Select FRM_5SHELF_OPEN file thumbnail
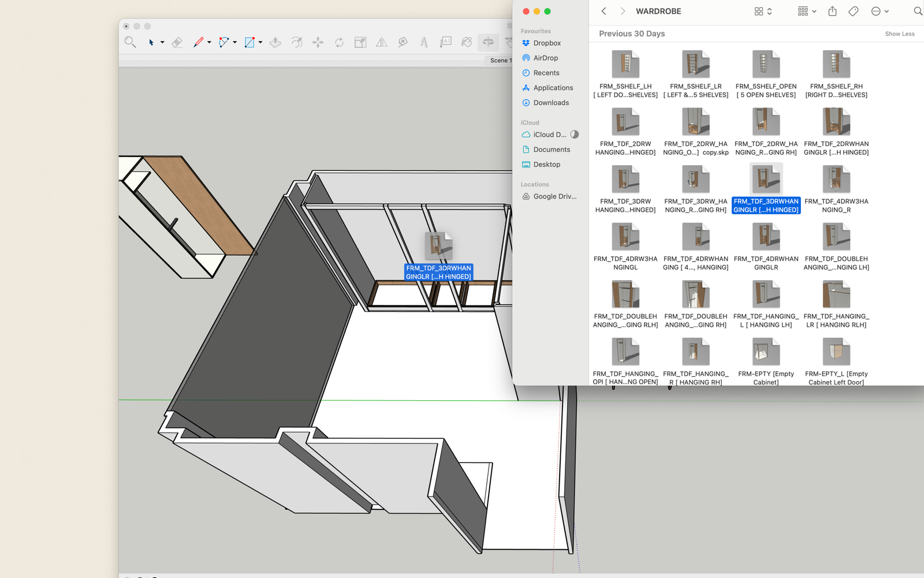Image resolution: width=924 pixels, height=578 pixels. 766,64
